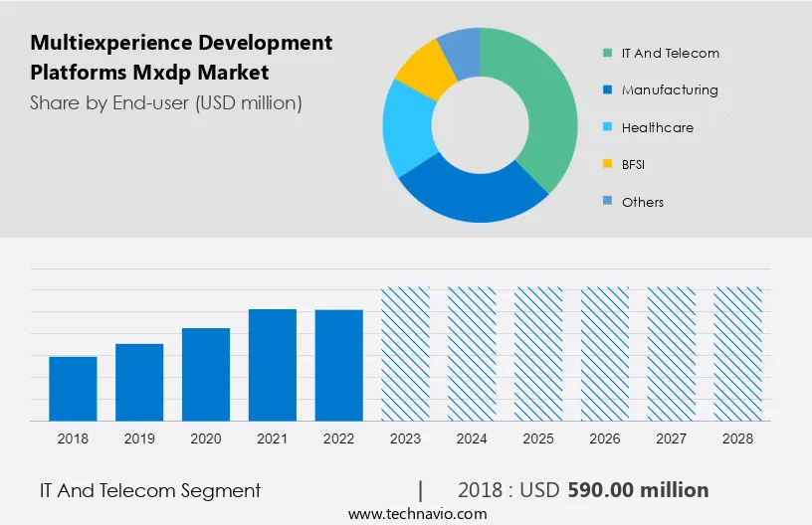Click the Healthcare legend color square
Viewport: 812px width, 525px height.
(x=606, y=127)
